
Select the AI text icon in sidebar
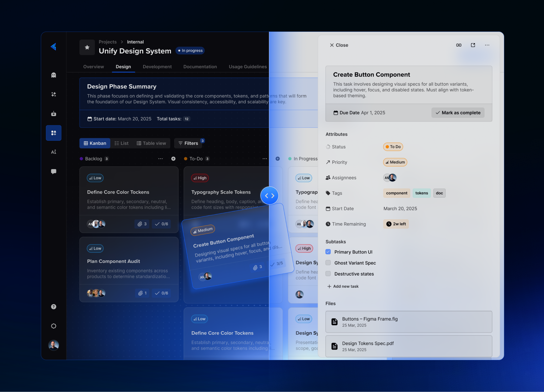(x=53, y=152)
